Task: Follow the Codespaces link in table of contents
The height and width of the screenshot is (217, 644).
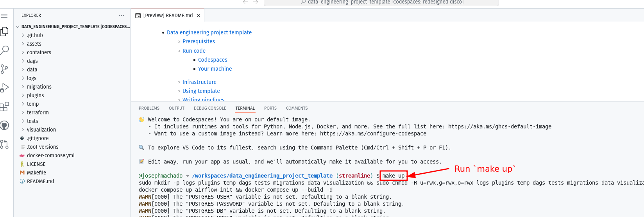Action: 213,60
